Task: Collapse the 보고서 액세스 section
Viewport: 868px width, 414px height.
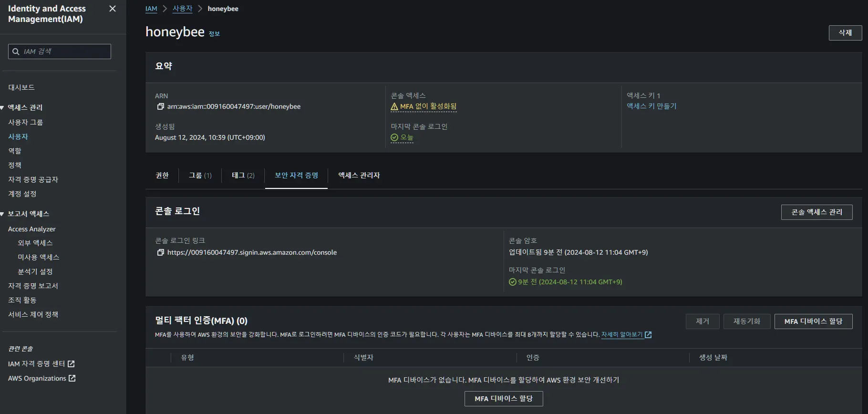Action: [2, 214]
